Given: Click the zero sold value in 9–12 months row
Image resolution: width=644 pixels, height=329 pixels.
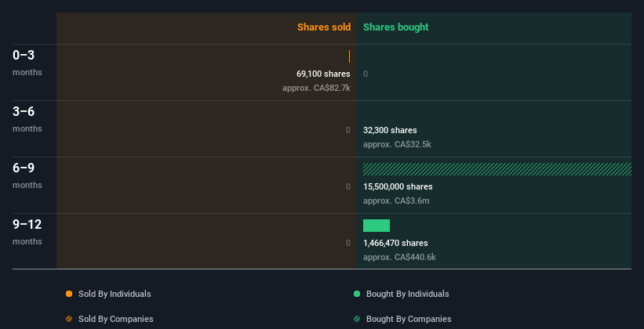Looking at the screenshot, I should tap(348, 244).
